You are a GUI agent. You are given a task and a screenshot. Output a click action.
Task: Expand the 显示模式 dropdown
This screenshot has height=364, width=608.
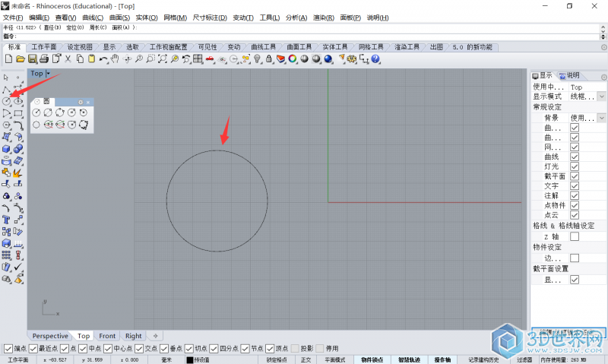click(601, 97)
